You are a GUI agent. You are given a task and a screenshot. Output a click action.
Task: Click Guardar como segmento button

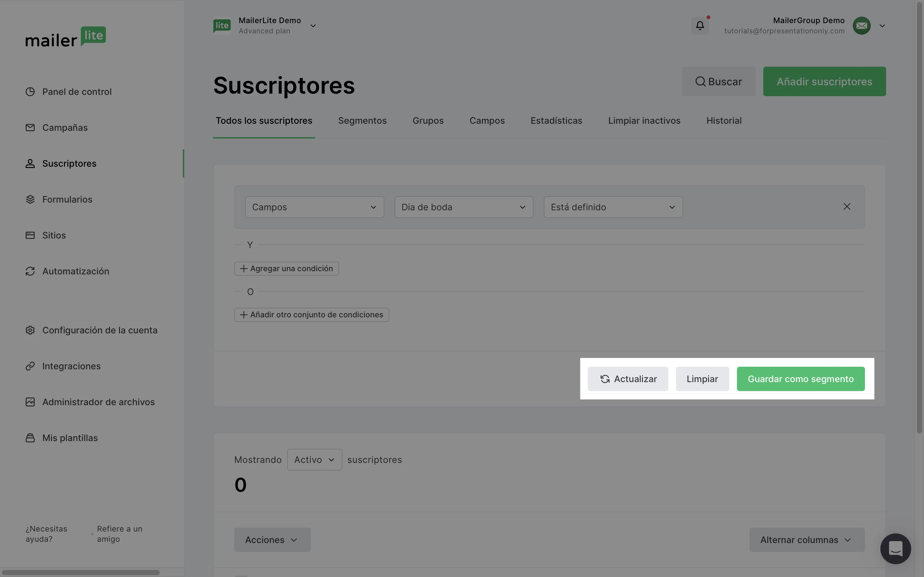pos(800,379)
